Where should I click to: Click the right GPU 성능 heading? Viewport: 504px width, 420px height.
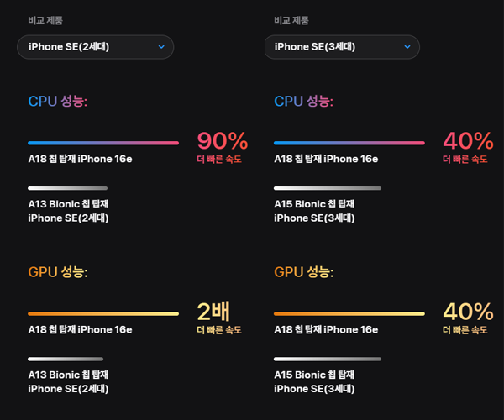(x=303, y=272)
